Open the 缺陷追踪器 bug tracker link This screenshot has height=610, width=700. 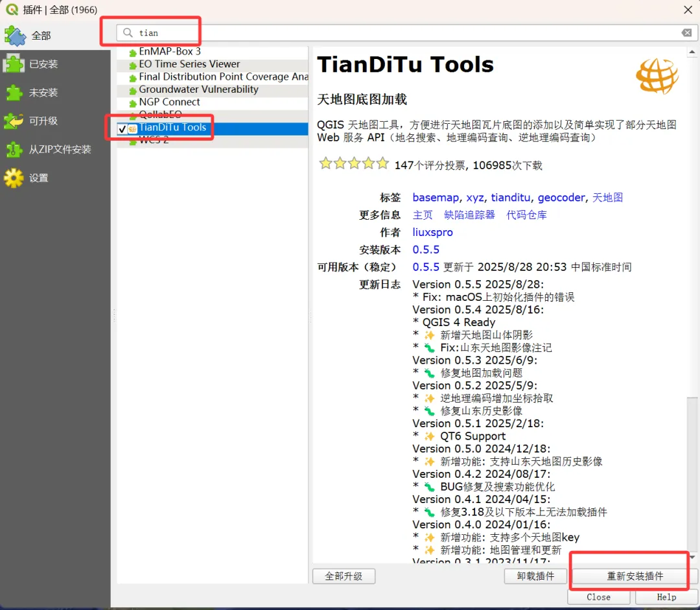pyautogui.click(x=469, y=215)
